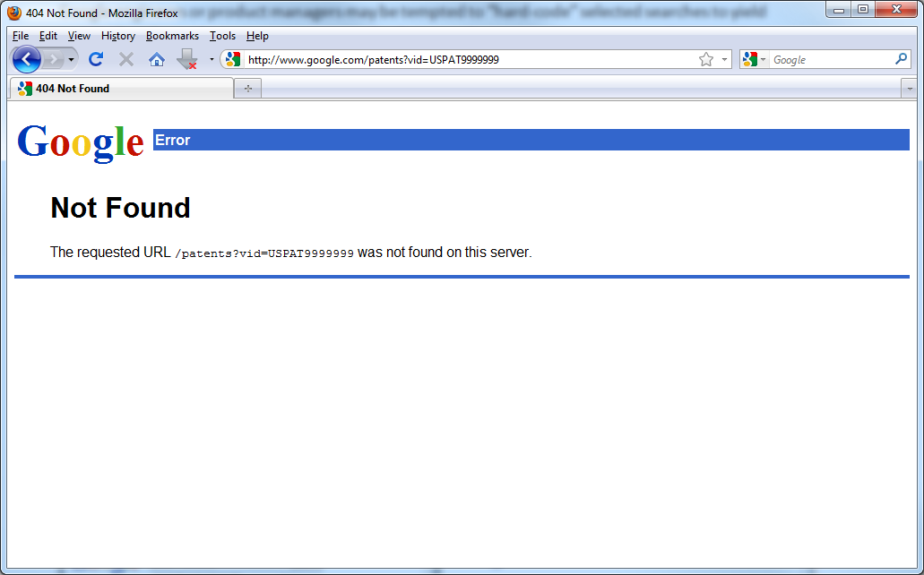
Task: Open a new tab with the plus button
Action: coord(248,89)
